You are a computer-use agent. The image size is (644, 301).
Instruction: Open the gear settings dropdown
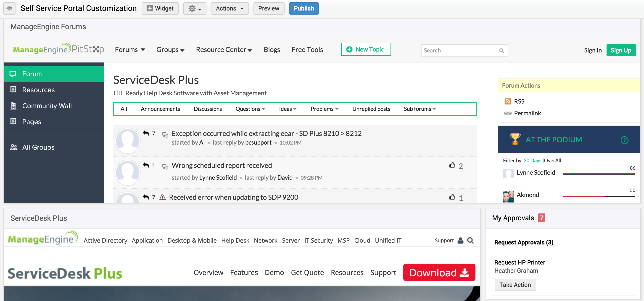pos(195,8)
